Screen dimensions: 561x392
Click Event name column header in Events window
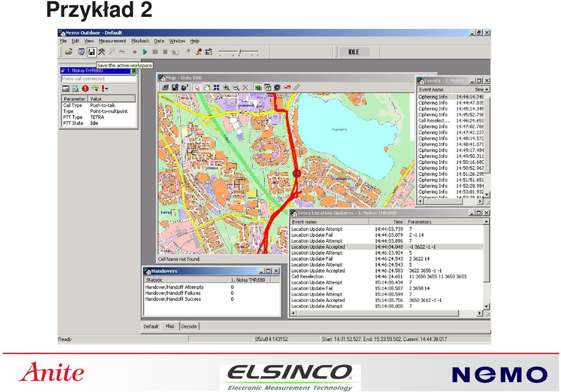pos(433,90)
